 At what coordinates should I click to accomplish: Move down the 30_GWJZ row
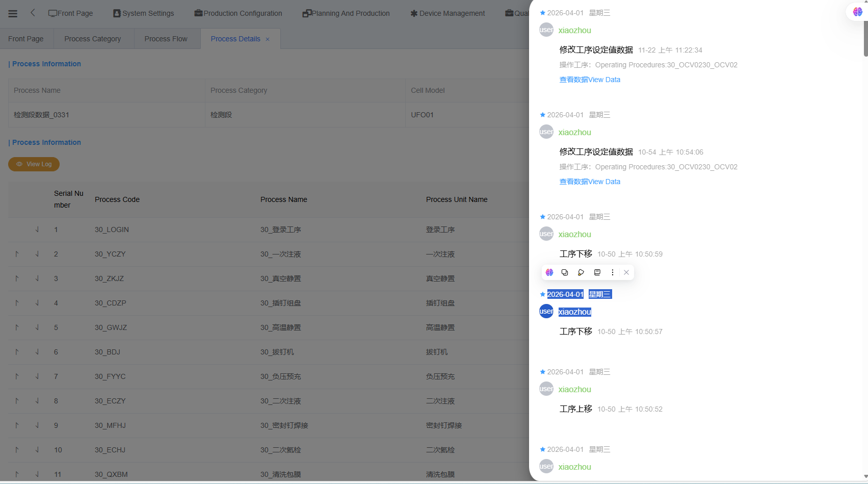pos(37,327)
